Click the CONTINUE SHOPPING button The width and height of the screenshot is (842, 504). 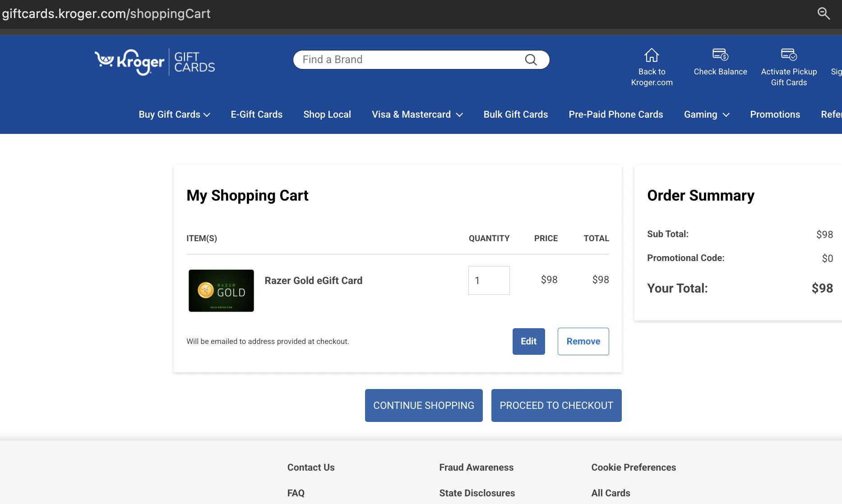[x=423, y=405]
